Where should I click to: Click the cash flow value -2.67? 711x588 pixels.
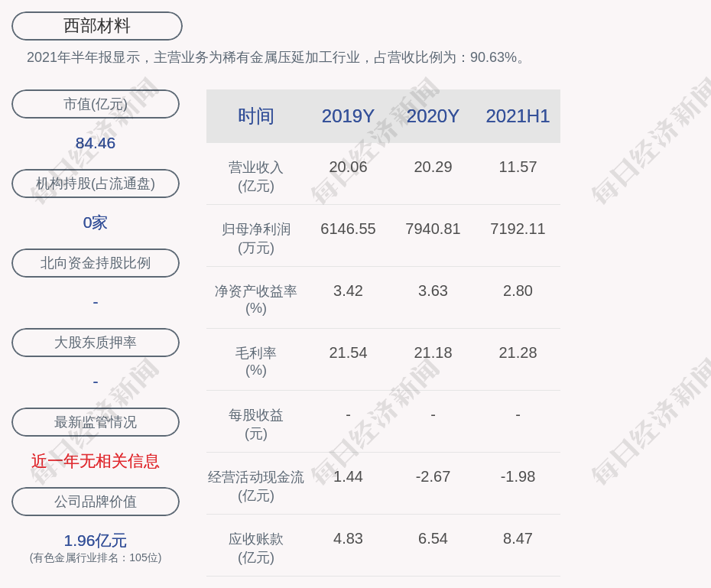pos(433,476)
